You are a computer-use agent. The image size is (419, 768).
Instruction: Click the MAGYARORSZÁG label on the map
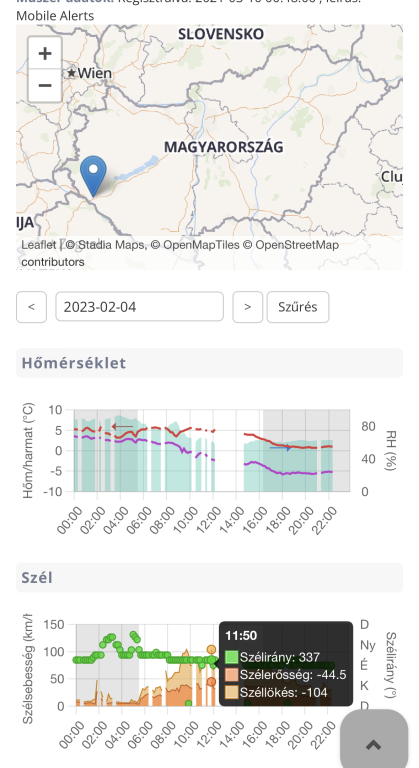pos(223,147)
